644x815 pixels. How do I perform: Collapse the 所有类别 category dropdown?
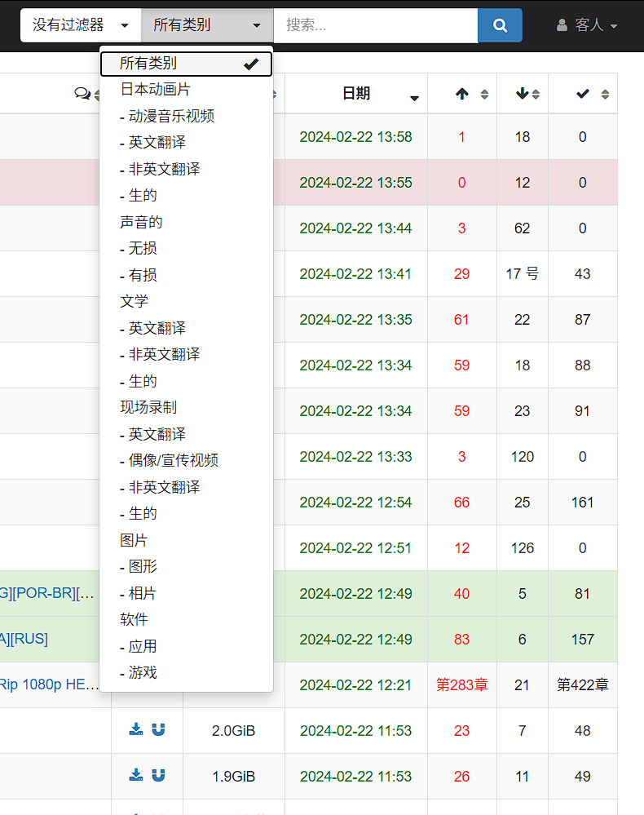(207, 25)
